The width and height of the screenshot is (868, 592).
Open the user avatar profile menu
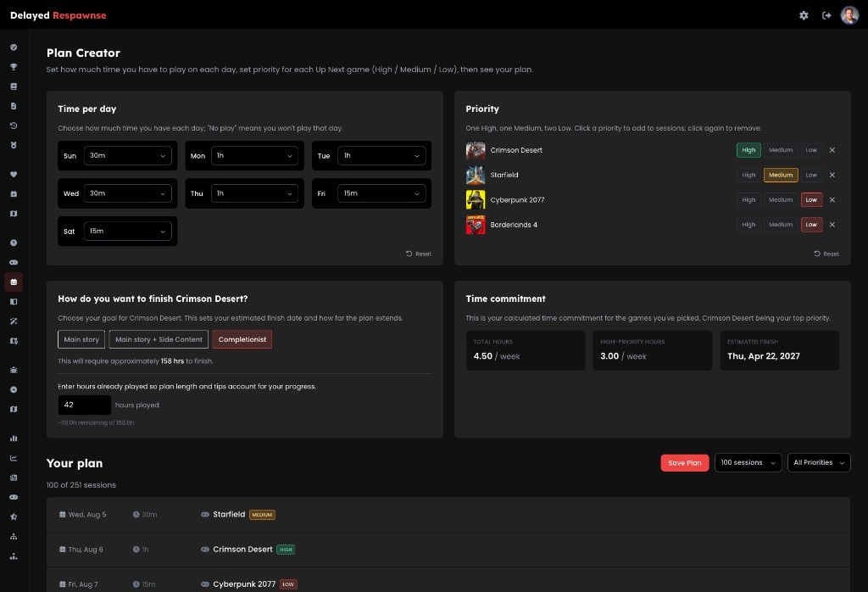pyautogui.click(x=849, y=15)
